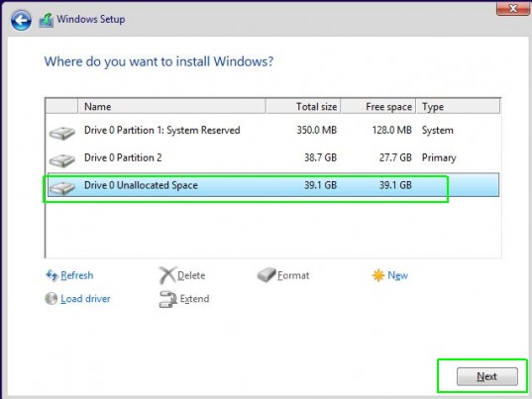Click the Refresh arrows icon
The height and width of the screenshot is (399, 532).
pyautogui.click(x=52, y=275)
